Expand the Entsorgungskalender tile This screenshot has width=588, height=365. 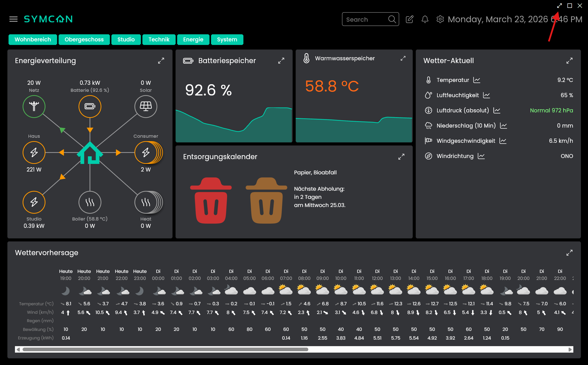pyautogui.click(x=401, y=157)
